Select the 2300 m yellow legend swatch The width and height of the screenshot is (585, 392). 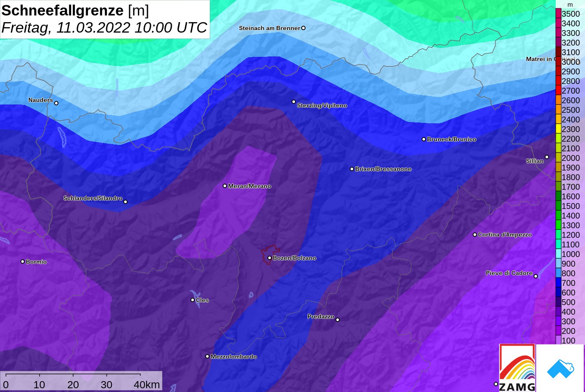[558, 129]
